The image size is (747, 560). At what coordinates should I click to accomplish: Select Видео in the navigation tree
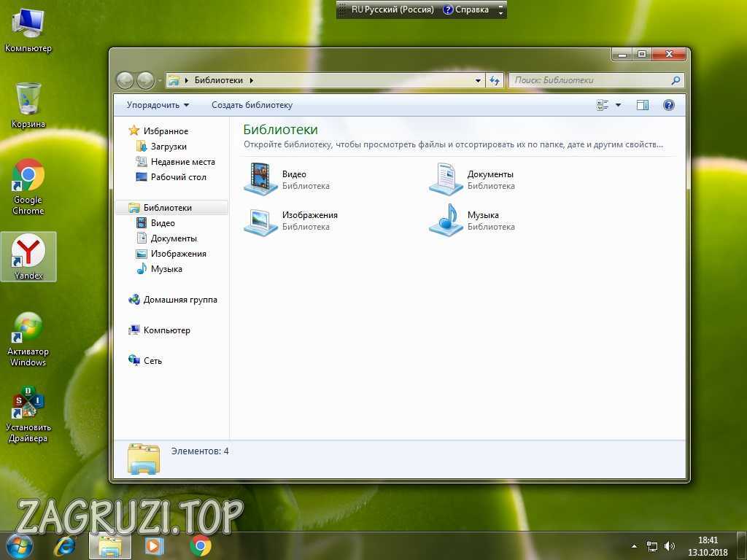click(163, 223)
